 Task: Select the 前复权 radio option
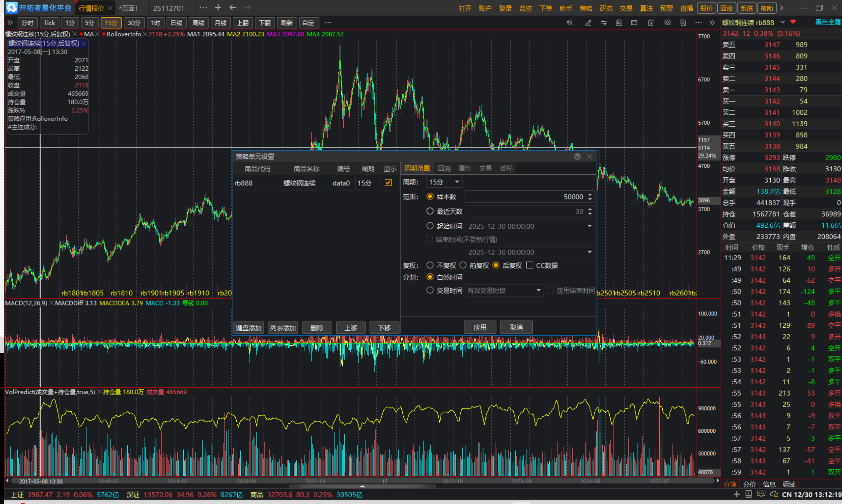tap(463, 265)
